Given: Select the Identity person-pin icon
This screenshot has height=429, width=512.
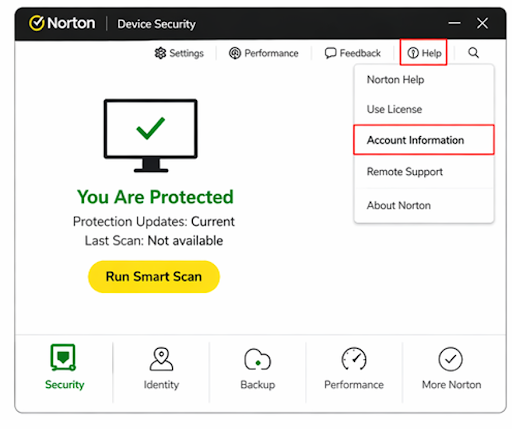Looking at the screenshot, I should point(161,359).
